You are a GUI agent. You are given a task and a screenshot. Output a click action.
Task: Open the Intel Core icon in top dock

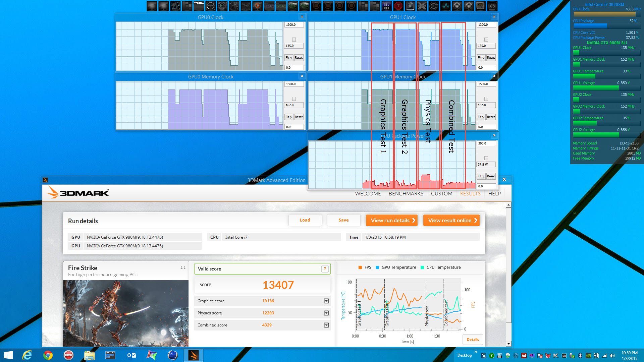click(x=410, y=6)
